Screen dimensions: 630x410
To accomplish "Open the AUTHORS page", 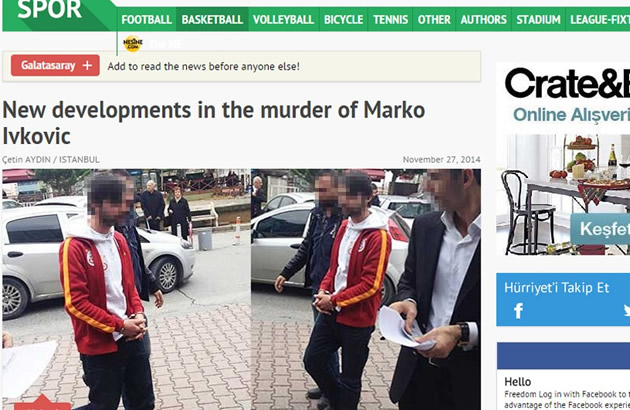I will coord(484,19).
